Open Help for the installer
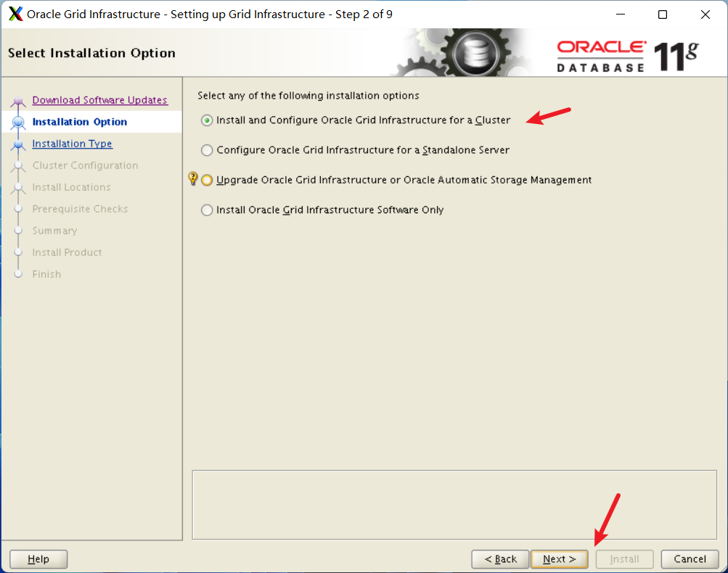The height and width of the screenshot is (573, 728). (38, 559)
